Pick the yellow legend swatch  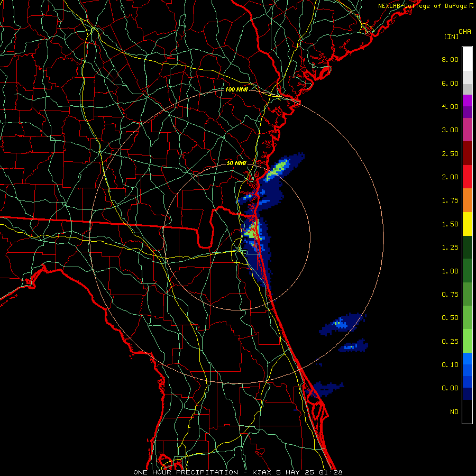[x=467, y=224]
